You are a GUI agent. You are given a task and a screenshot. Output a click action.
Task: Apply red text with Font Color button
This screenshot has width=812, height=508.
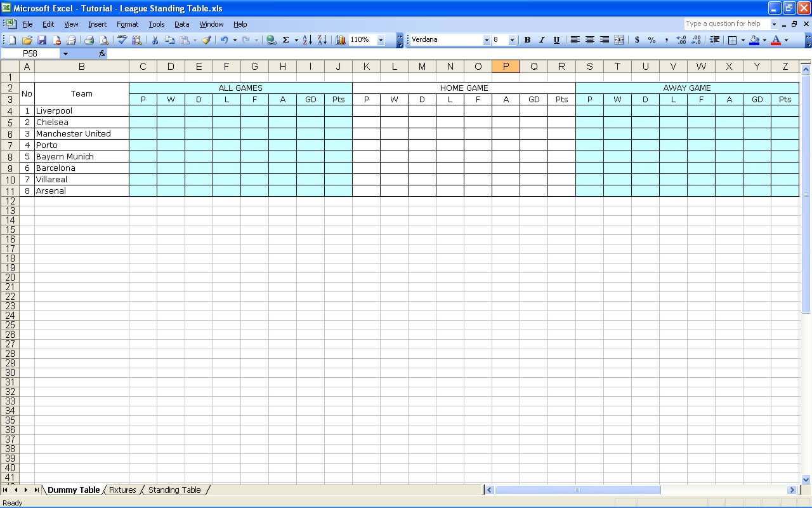[776, 40]
